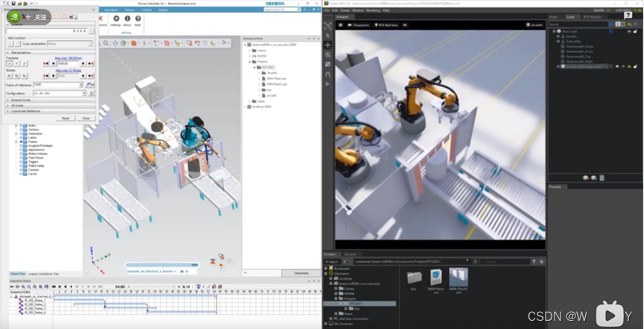Expand Library folder in OmniverseView tree

[250, 51]
